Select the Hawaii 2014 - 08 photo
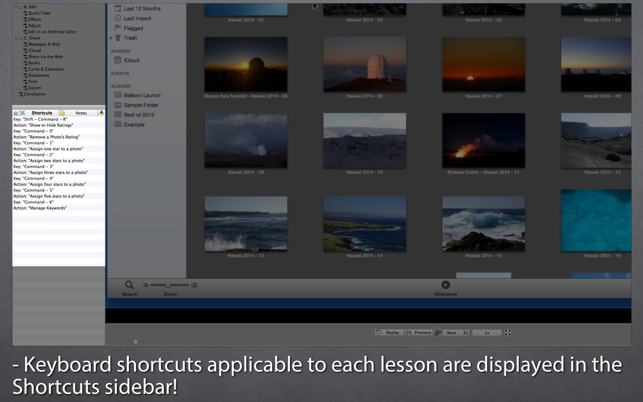 (596, 64)
